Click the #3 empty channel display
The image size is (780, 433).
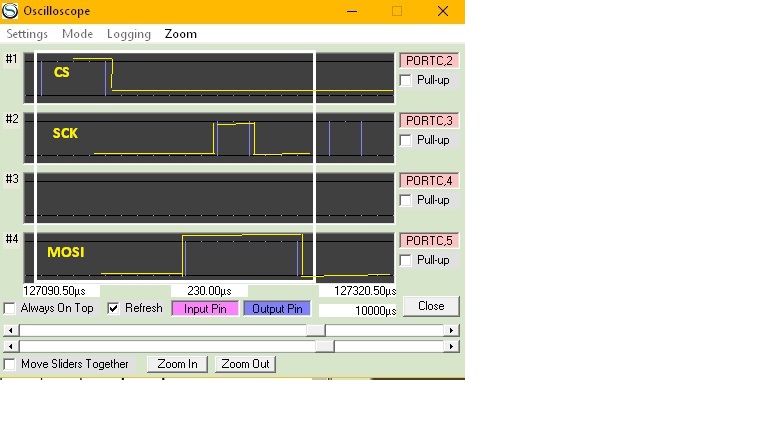point(209,198)
